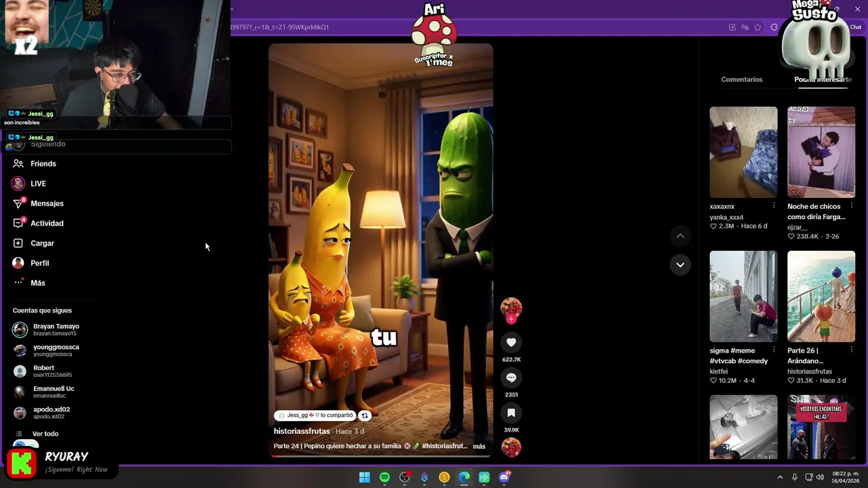This screenshot has width=868, height=488.
Task: Open the gold coin app in the taskbar
Action: [444, 477]
